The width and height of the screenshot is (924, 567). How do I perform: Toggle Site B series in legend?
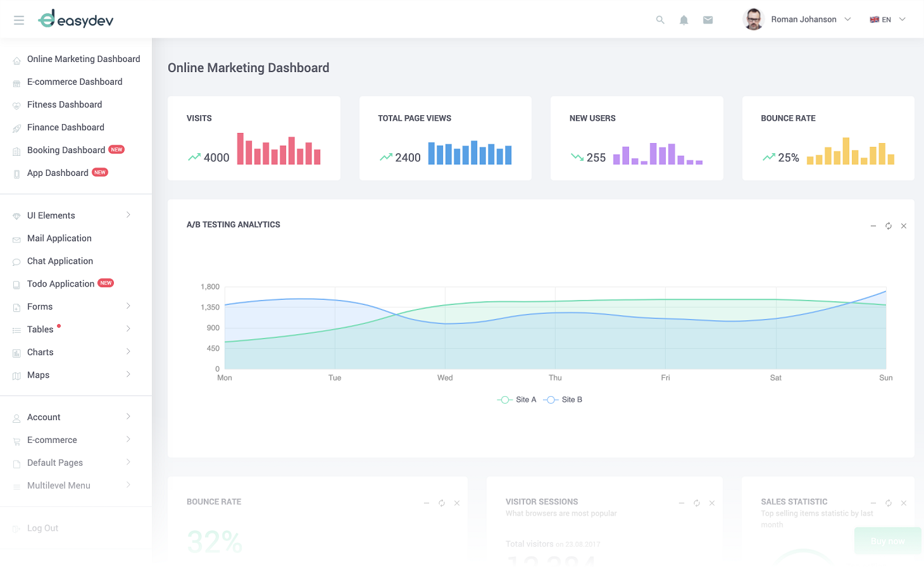click(563, 400)
